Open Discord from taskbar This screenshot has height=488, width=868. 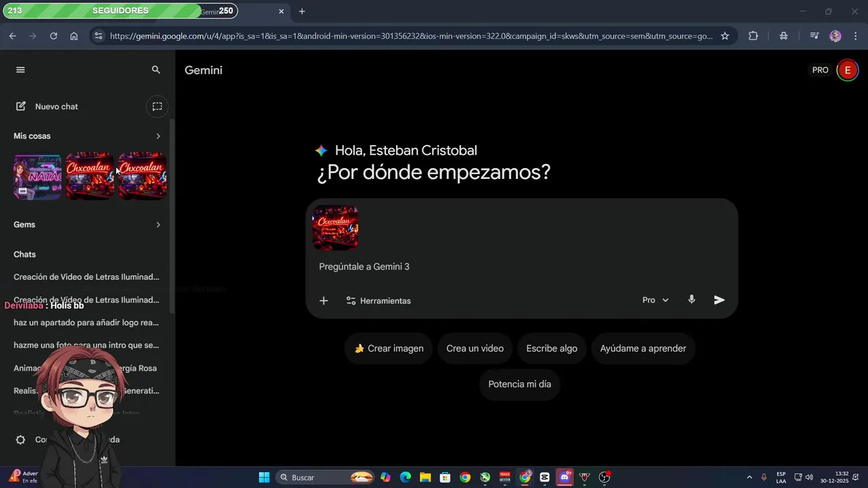click(x=565, y=477)
